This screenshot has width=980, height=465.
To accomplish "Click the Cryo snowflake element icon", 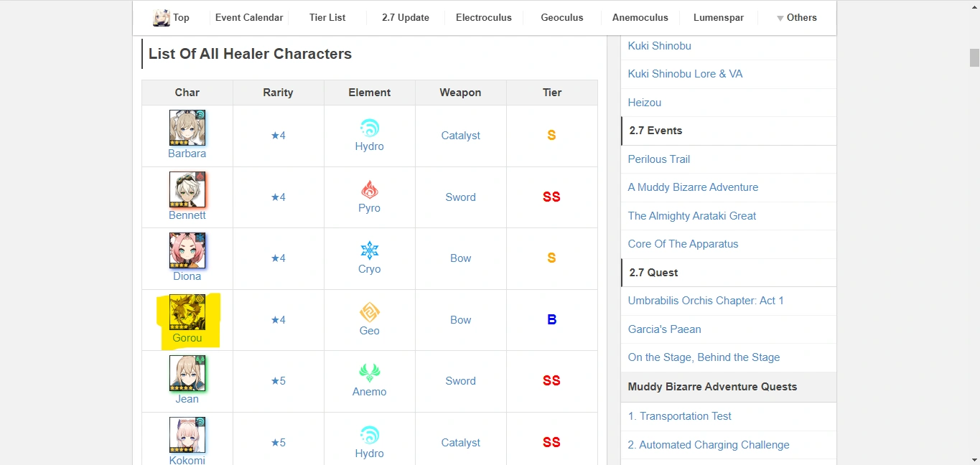I will pos(369,251).
